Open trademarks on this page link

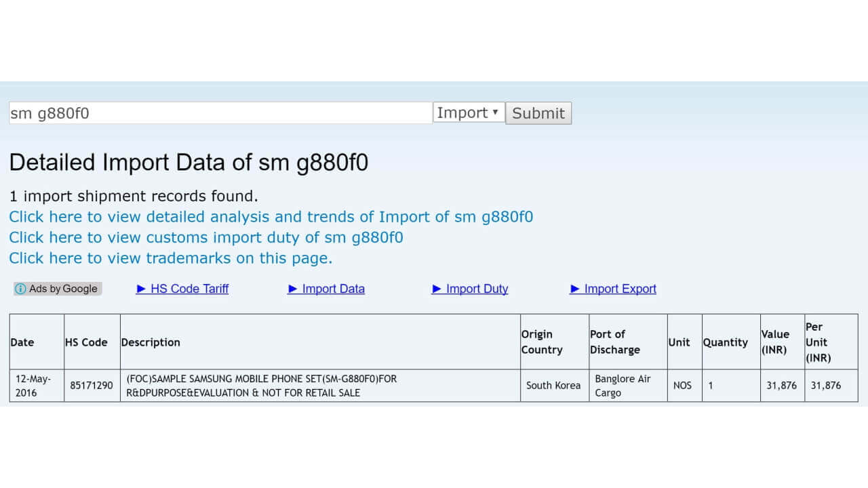tap(170, 258)
